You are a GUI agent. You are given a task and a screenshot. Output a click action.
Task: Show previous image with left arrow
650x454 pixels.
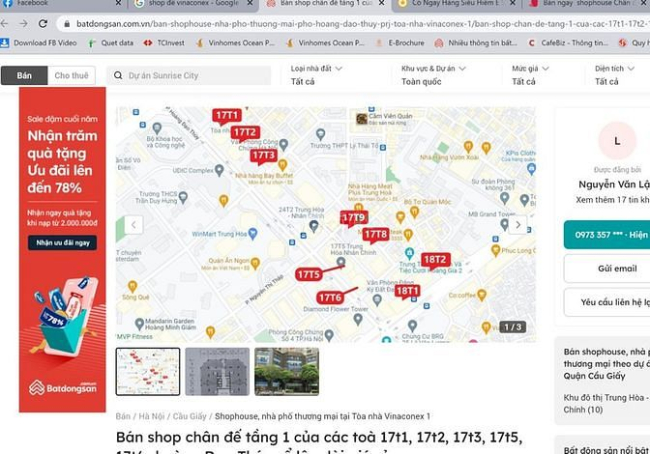(x=133, y=225)
